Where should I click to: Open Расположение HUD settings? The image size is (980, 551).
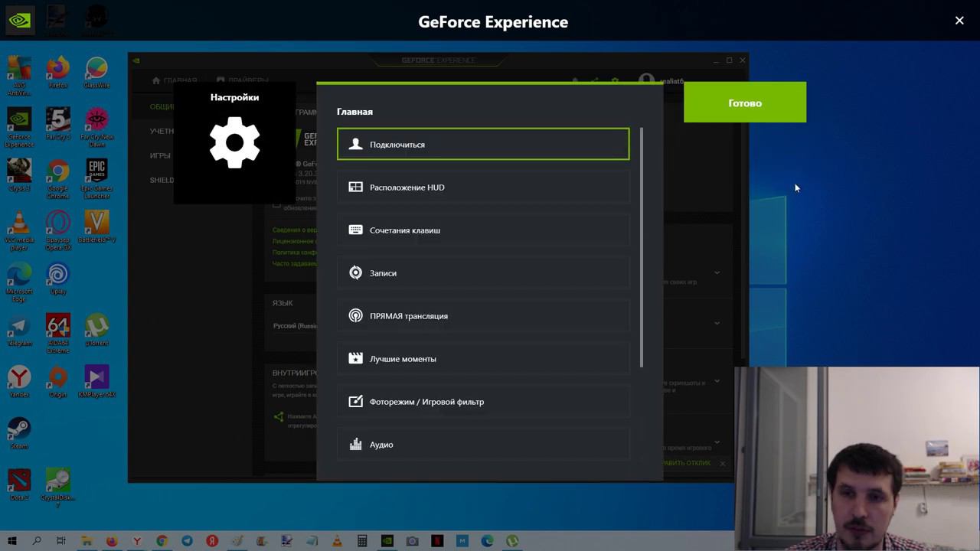coord(483,187)
